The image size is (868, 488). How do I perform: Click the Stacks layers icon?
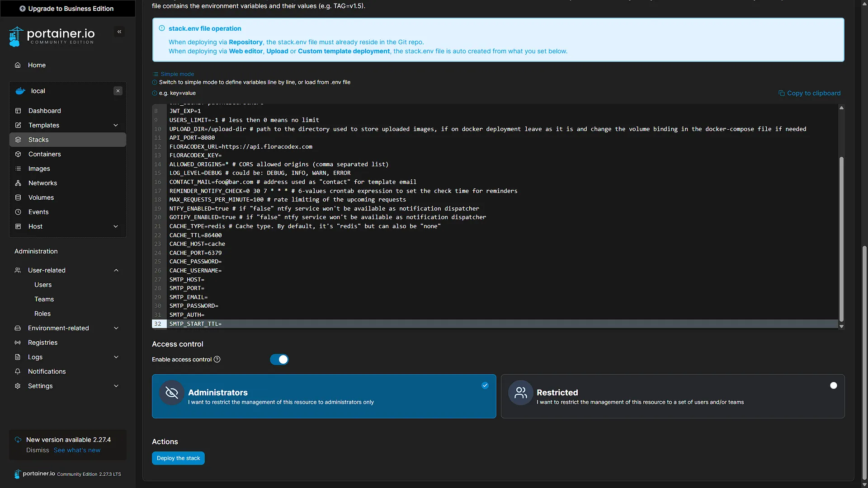pyautogui.click(x=18, y=140)
